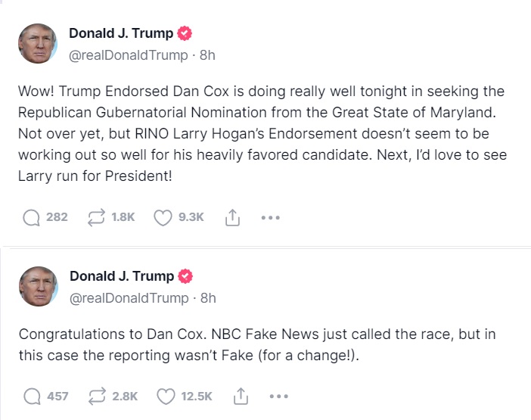Share the NBC Fake News post

(x=241, y=396)
